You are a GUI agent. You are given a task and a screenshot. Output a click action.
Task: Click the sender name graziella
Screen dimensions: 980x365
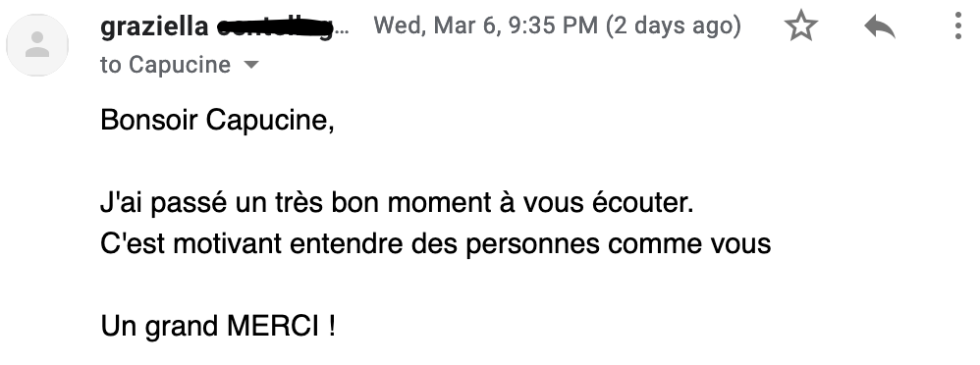[154, 26]
